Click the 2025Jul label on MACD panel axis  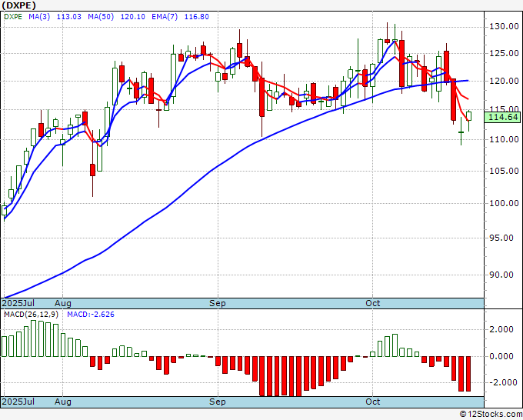pyautogui.click(x=18, y=402)
